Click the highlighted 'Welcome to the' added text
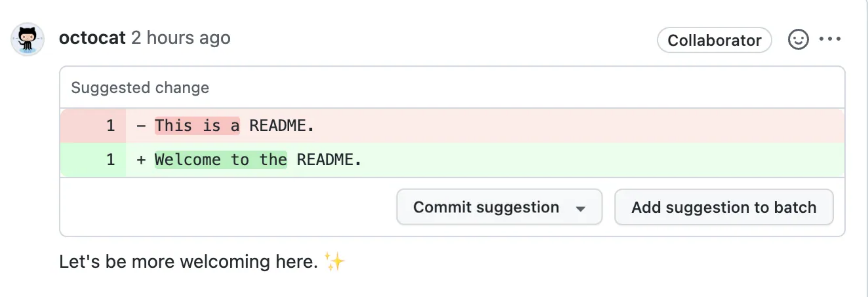Image resolution: width=868 pixels, height=298 pixels. point(221,160)
